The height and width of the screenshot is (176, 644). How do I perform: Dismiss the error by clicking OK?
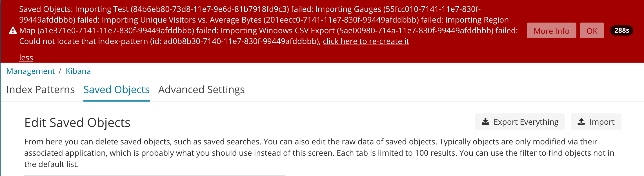point(591,30)
